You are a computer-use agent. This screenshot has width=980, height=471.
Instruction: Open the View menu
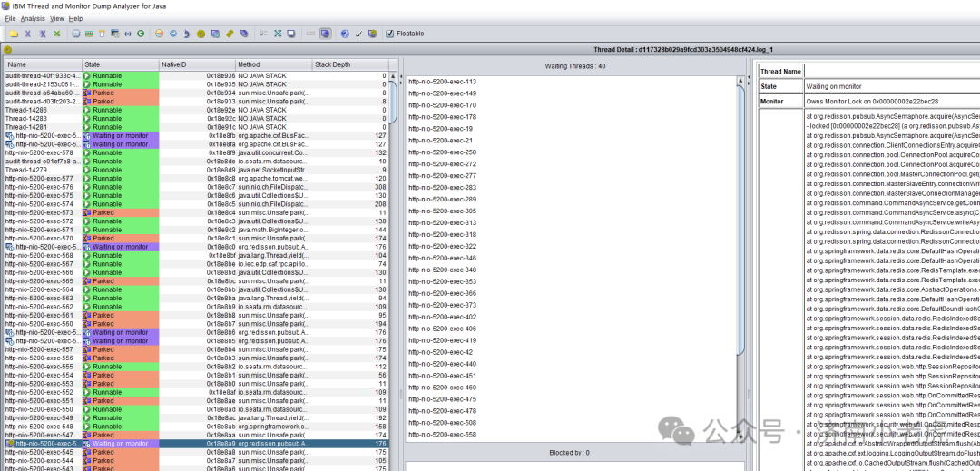point(57,19)
